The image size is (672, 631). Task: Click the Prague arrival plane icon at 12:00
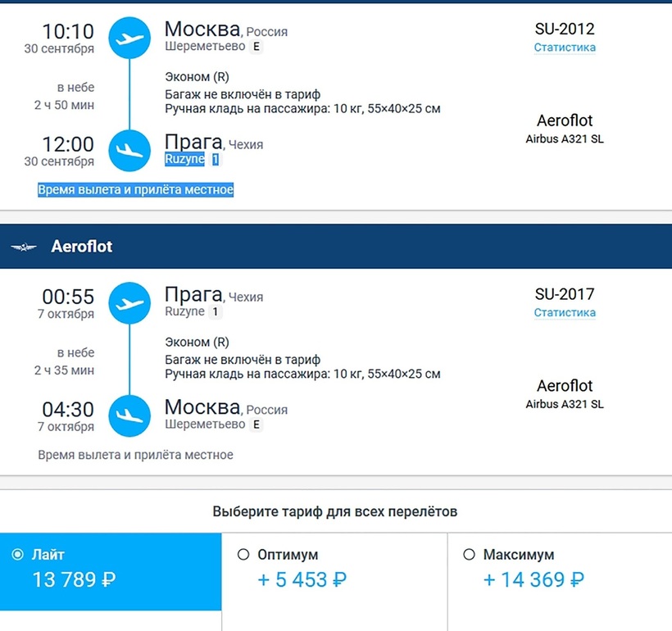(x=129, y=151)
